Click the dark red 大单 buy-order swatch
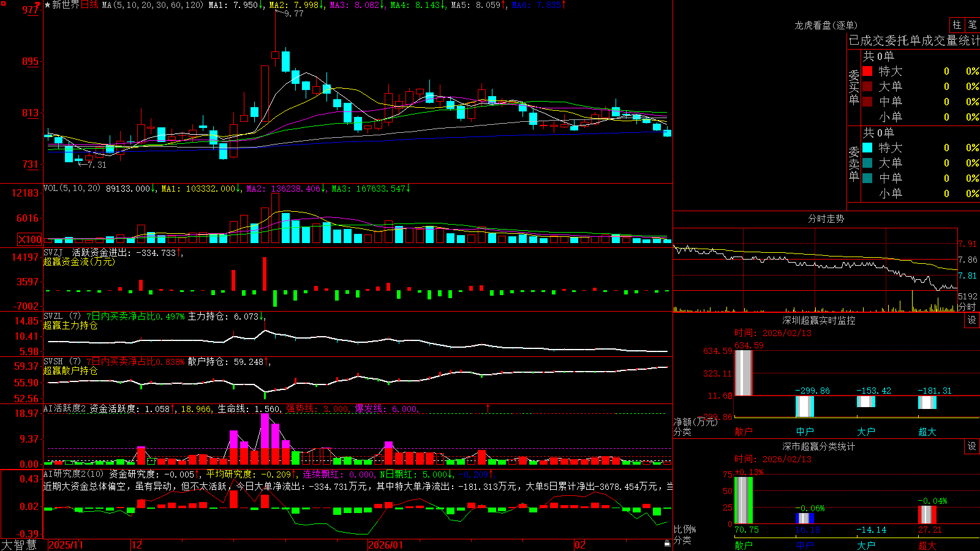The width and height of the screenshot is (980, 551). pyautogui.click(x=867, y=86)
